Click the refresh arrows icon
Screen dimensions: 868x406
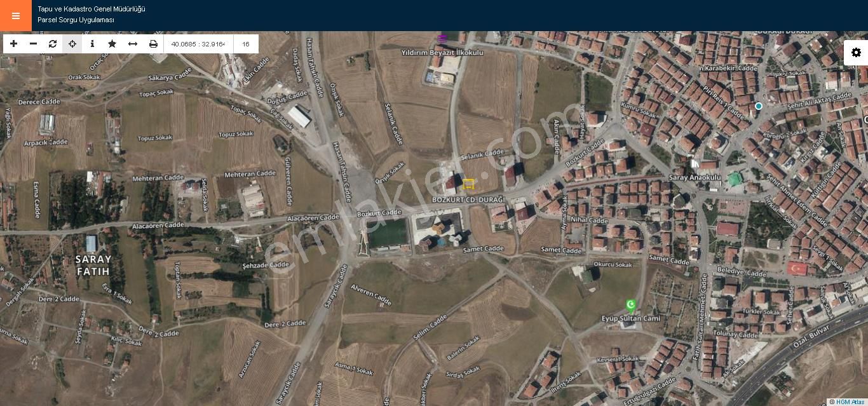53,44
